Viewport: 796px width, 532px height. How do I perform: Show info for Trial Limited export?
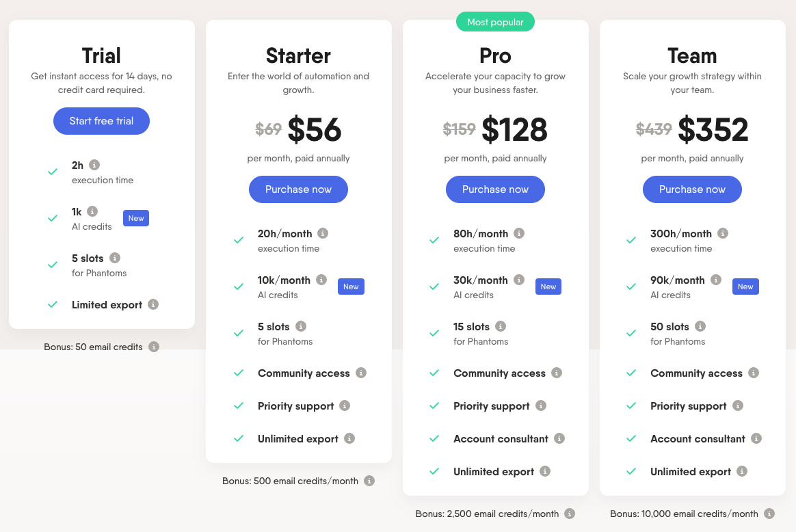point(153,304)
